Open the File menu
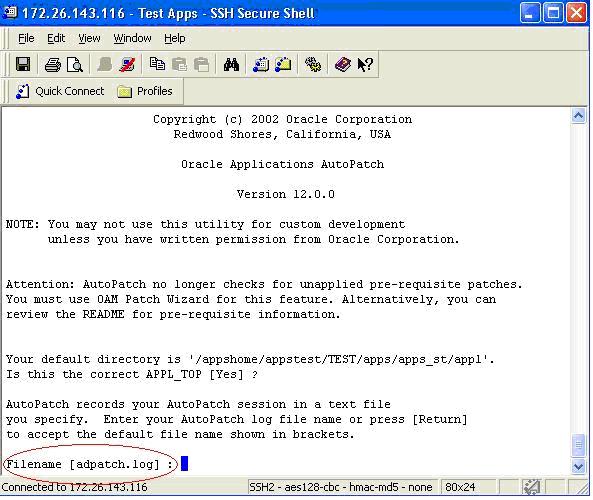The height and width of the screenshot is (500, 593). click(x=26, y=38)
